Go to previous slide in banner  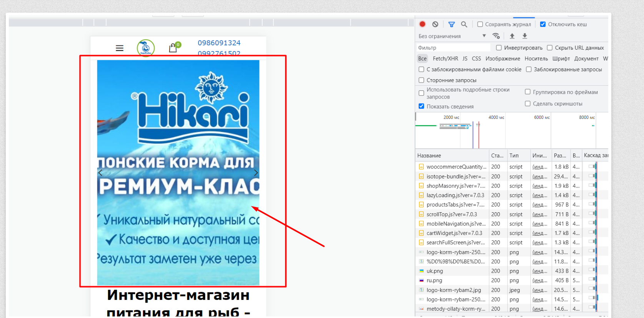[100, 173]
